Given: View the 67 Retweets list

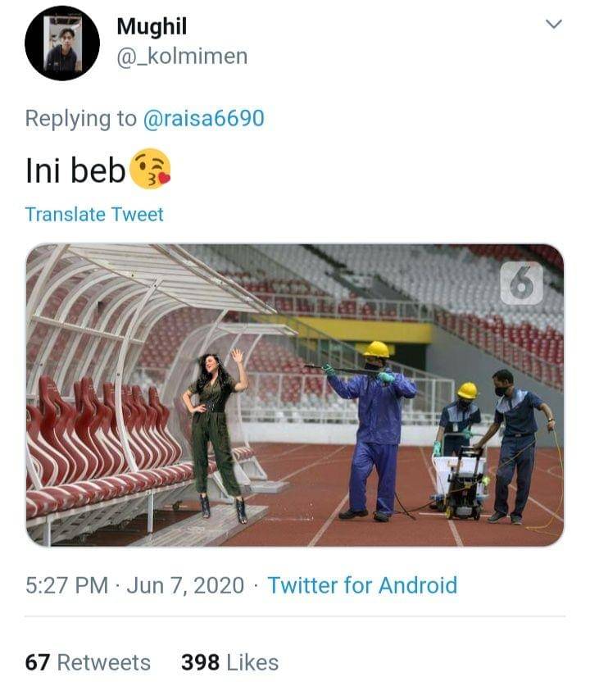Looking at the screenshot, I should (x=88, y=662).
